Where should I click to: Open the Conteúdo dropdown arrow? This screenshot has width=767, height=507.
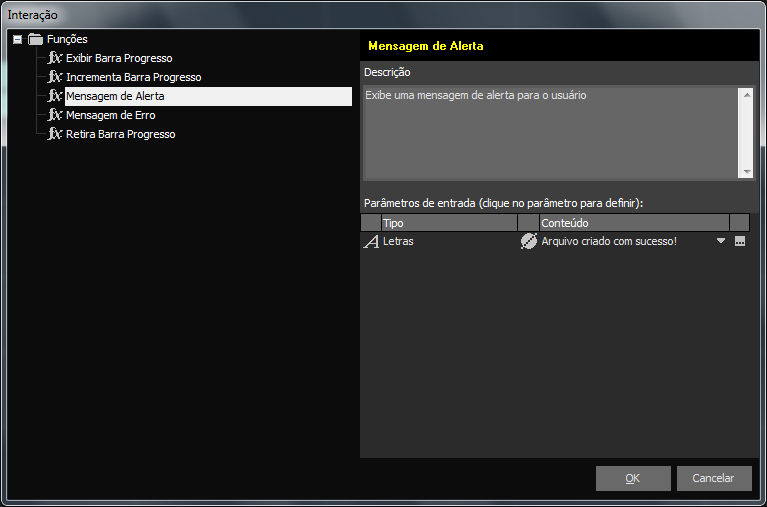(x=720, y=241)
